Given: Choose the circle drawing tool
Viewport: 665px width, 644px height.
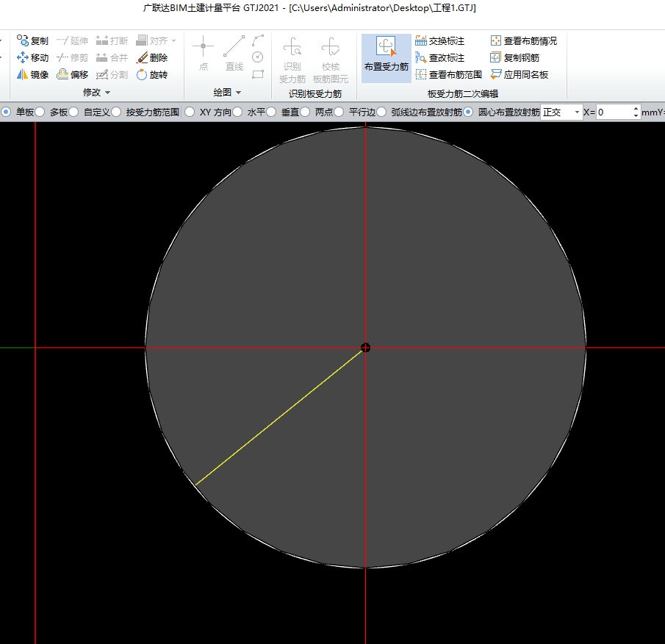Looking at the screenshot, I should [257, 57].
